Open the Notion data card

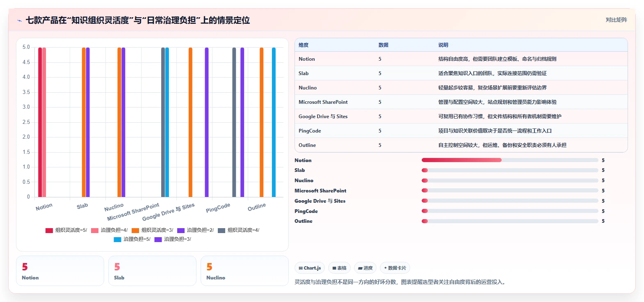point(60,271)
